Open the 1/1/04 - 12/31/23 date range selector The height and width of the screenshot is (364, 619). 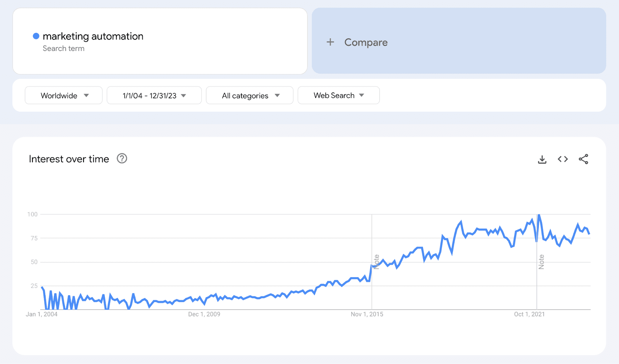(x=154, y=95)
